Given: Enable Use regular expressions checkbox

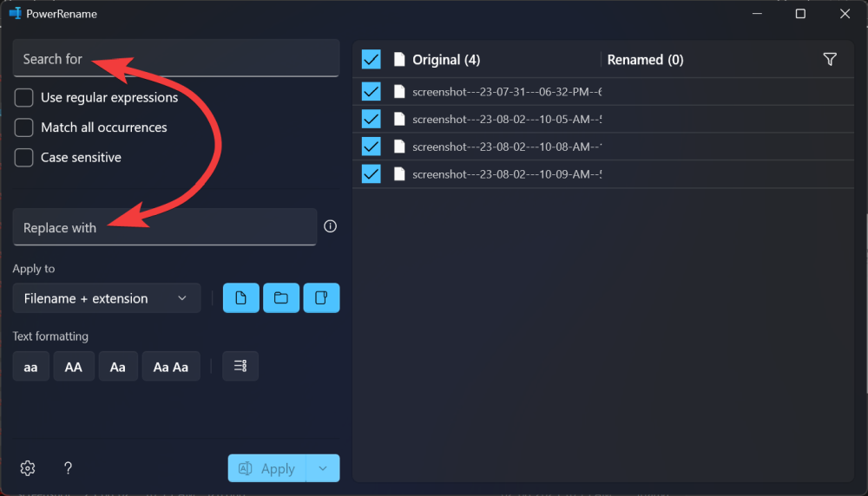Looking at the screenshot, I should click(x=23, y=97).
